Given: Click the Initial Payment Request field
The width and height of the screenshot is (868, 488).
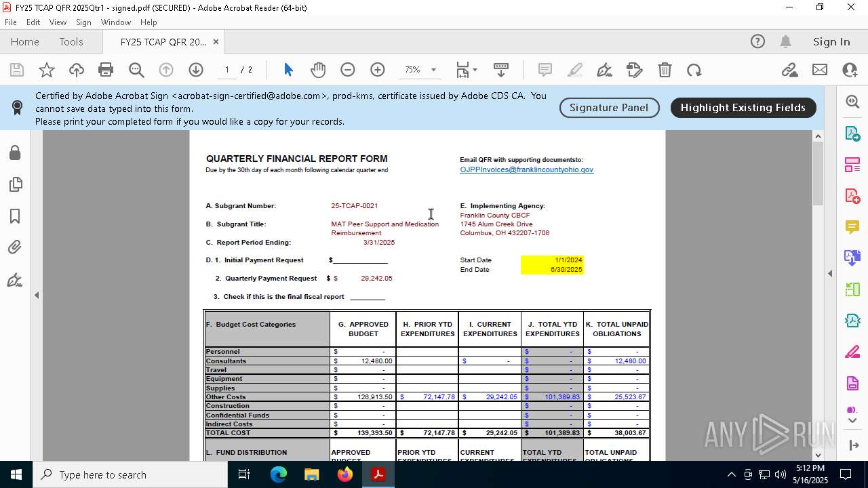Looking at the screenshot, I should coord(360,260).
